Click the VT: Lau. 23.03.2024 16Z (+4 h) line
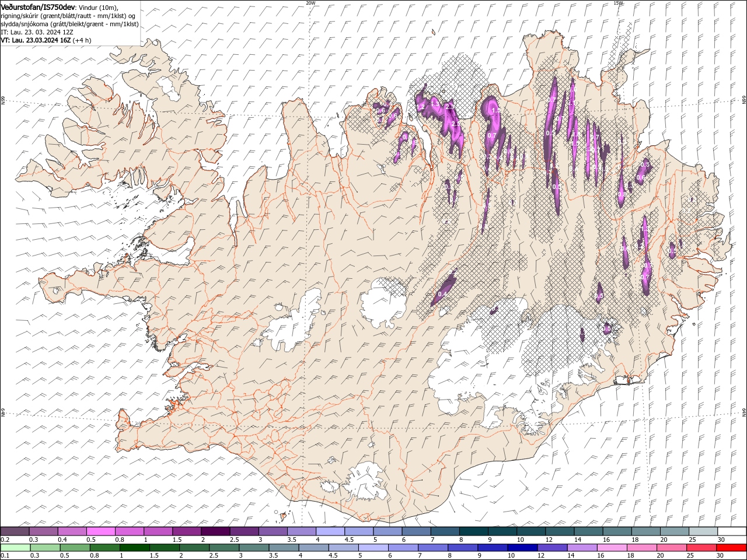 (46, 40)
